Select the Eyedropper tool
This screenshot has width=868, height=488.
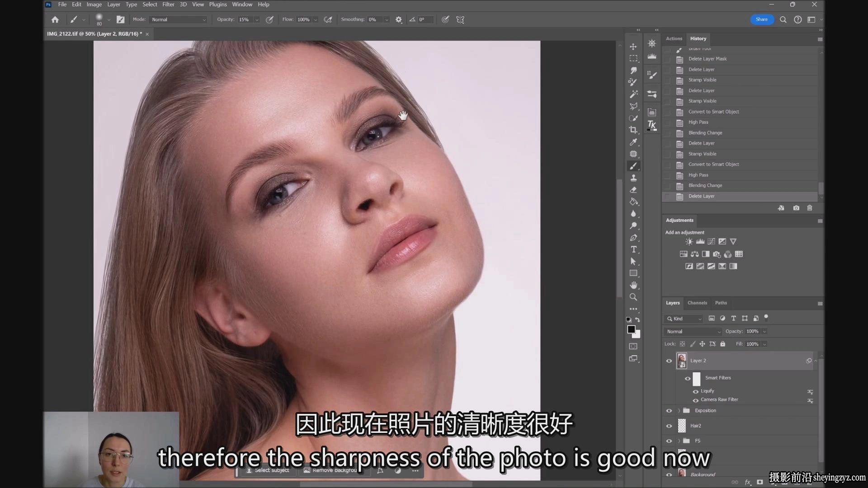tap(633, 142)
